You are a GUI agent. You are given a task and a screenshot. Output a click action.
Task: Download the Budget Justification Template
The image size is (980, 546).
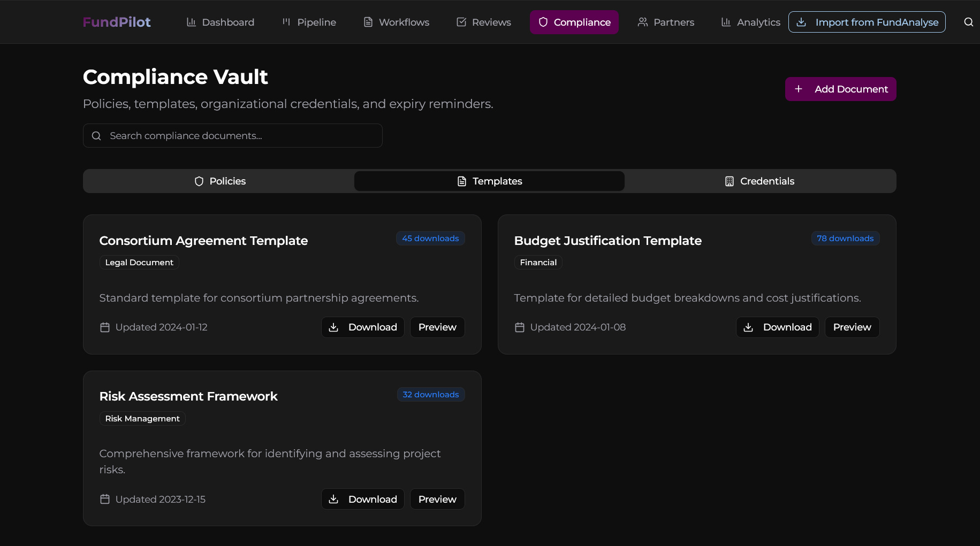[777, 327]
